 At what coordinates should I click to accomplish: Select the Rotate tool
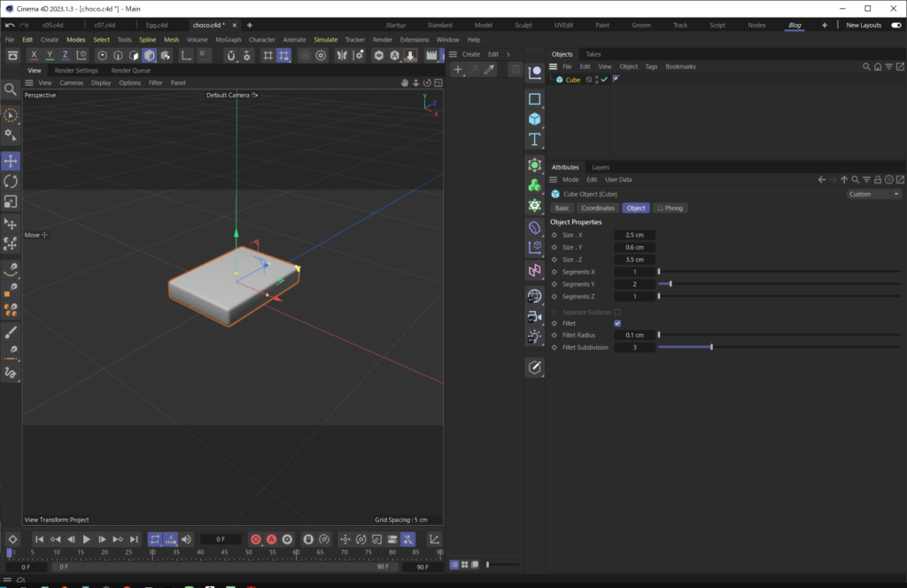(10, 182)
